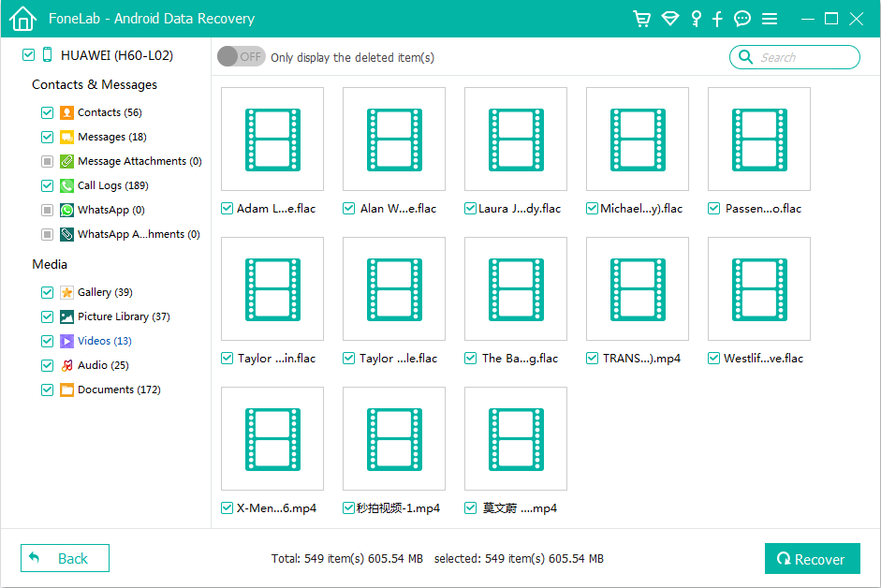Image resolution: width=881 pixels, height=588 pixels.
Task: Toggle the HUAWEI (H60-L02) device checkbox
Action: click(28, 54)
